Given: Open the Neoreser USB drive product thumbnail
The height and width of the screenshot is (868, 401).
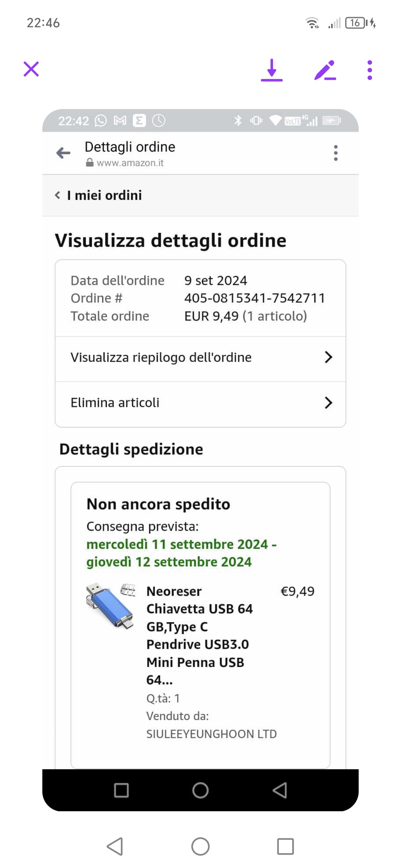Looking at the screenshot, I should click(110, 605).
